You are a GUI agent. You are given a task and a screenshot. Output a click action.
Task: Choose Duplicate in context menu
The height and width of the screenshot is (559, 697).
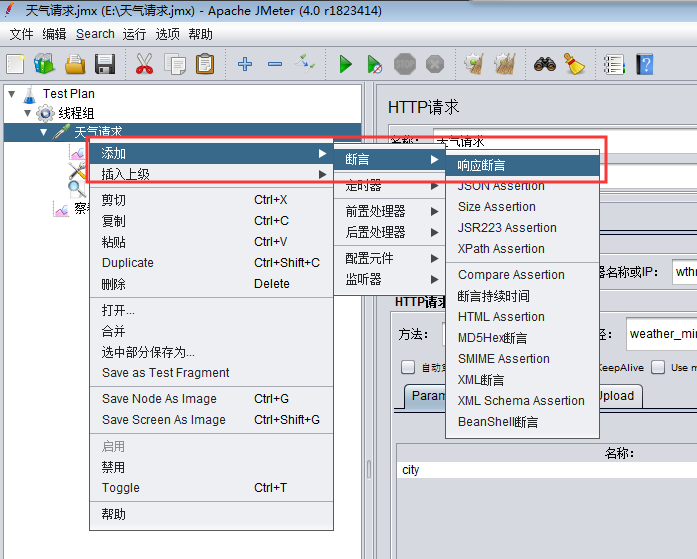(211, 263)
